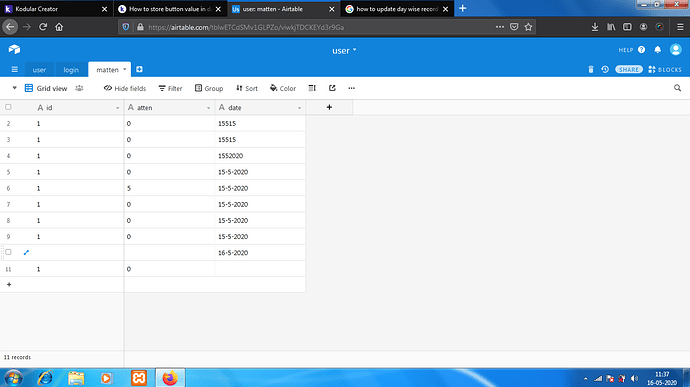Click the search magnifier icon
The image size is (690, 387).
click(x=677, y=88)
